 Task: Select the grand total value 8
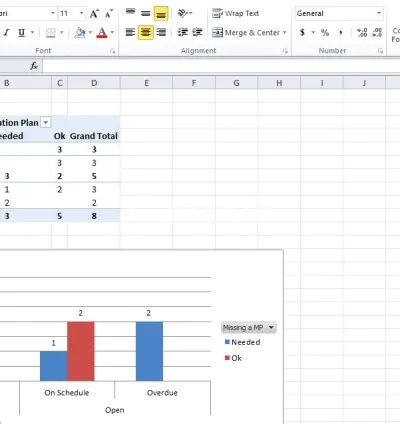(x=94, y=216)
